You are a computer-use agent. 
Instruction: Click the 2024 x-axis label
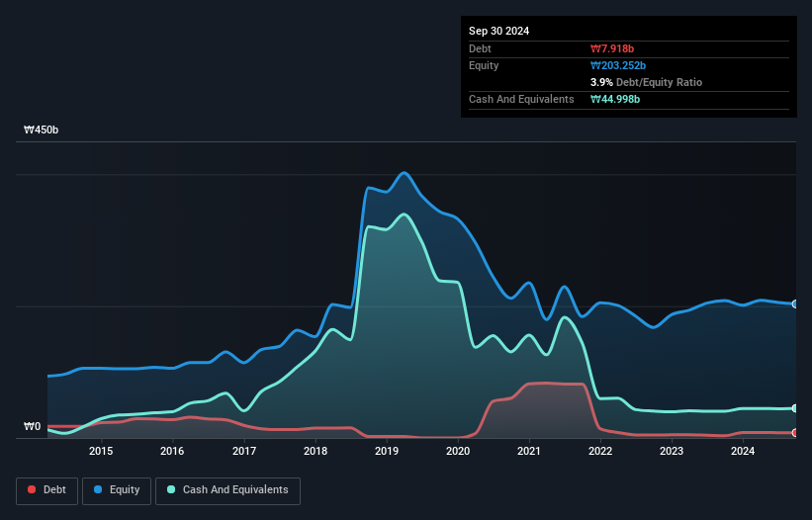coord(743,451)
